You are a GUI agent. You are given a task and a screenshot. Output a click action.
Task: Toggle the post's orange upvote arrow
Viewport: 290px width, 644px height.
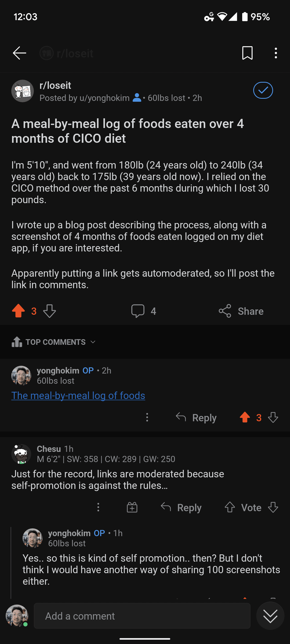pyautogui.click(x=18, y=311)
